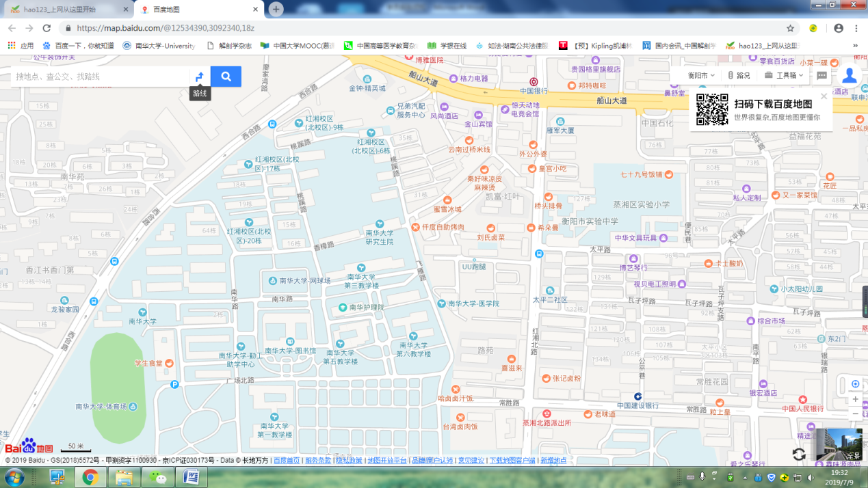Screen dimensions: 868x488
Task: Click the 意见建议 footer link
Action: (471, 461)
